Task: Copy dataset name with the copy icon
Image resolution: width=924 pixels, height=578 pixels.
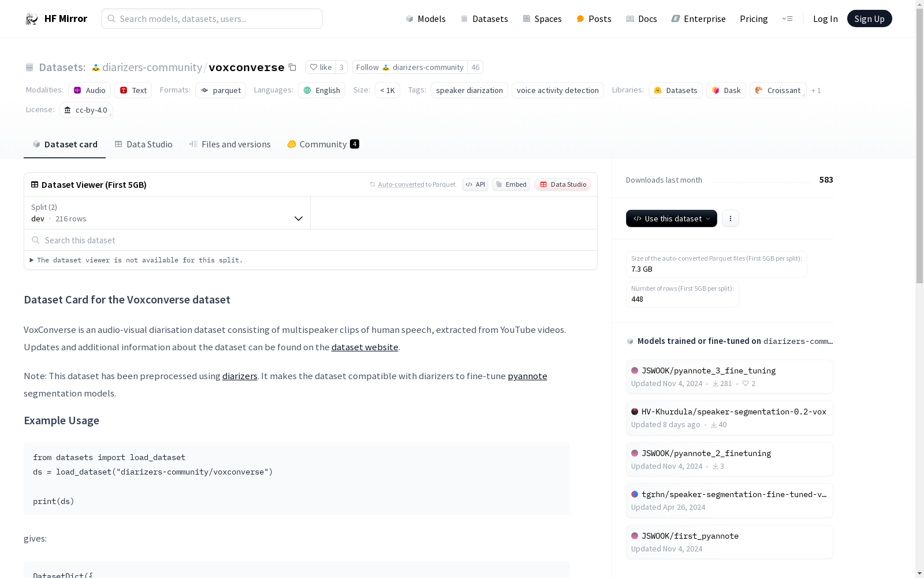Action: click(x=292, y=67)
